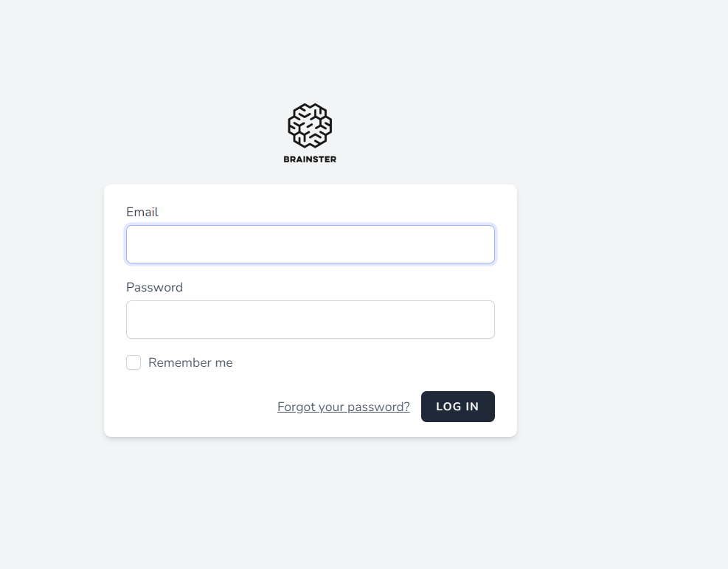The height and width of the screenshot is (569, 728).
Task: Click the text box under the Password label
Action: [x=310, y=320]
